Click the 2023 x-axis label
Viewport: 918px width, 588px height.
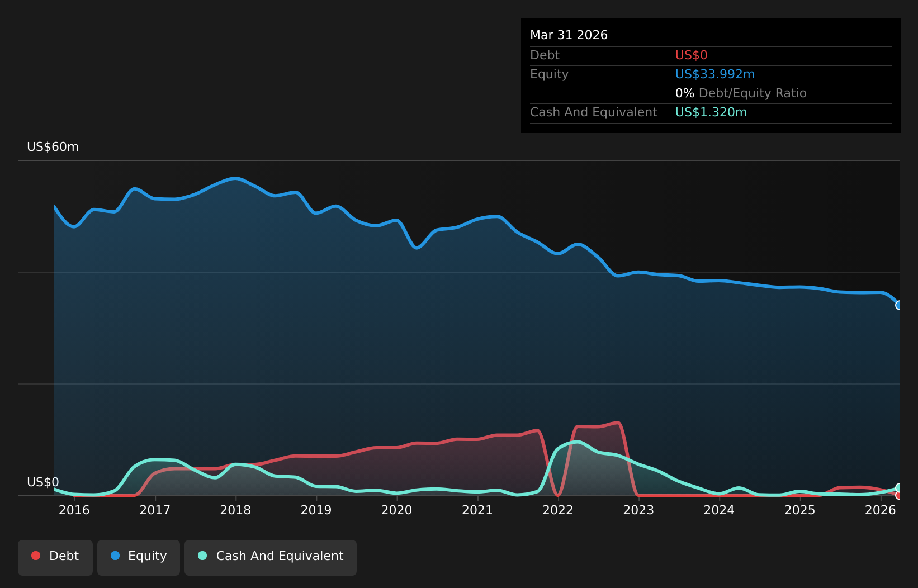(x=638, y=510)
